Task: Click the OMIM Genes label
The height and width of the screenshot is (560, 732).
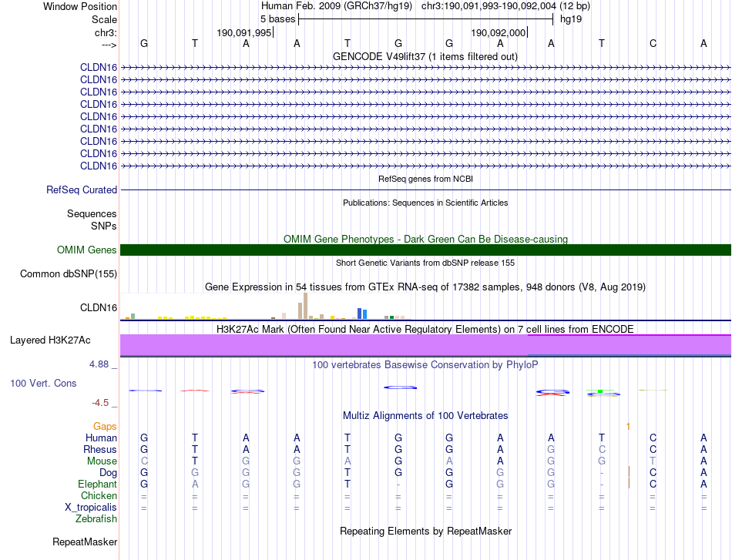Action: point(87,250)
